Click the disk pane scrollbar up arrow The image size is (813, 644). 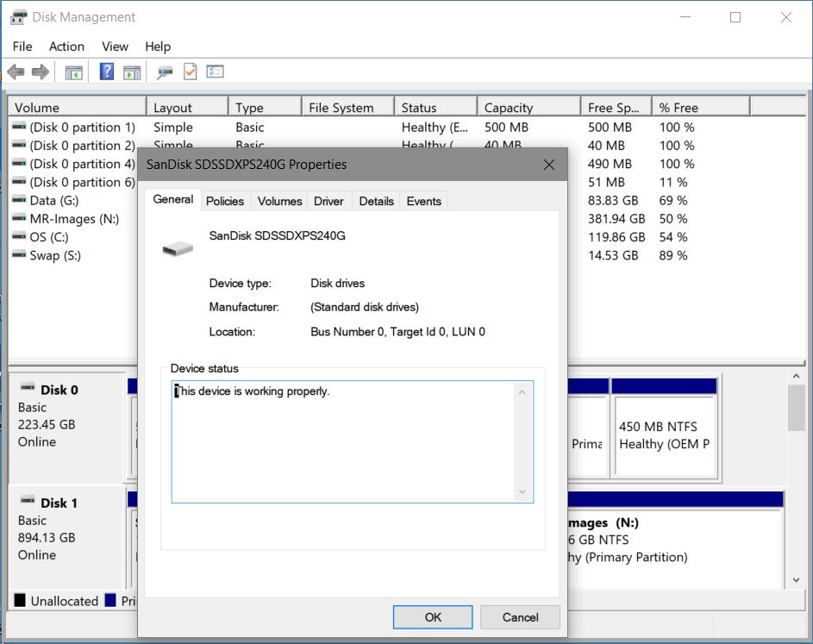796,376
